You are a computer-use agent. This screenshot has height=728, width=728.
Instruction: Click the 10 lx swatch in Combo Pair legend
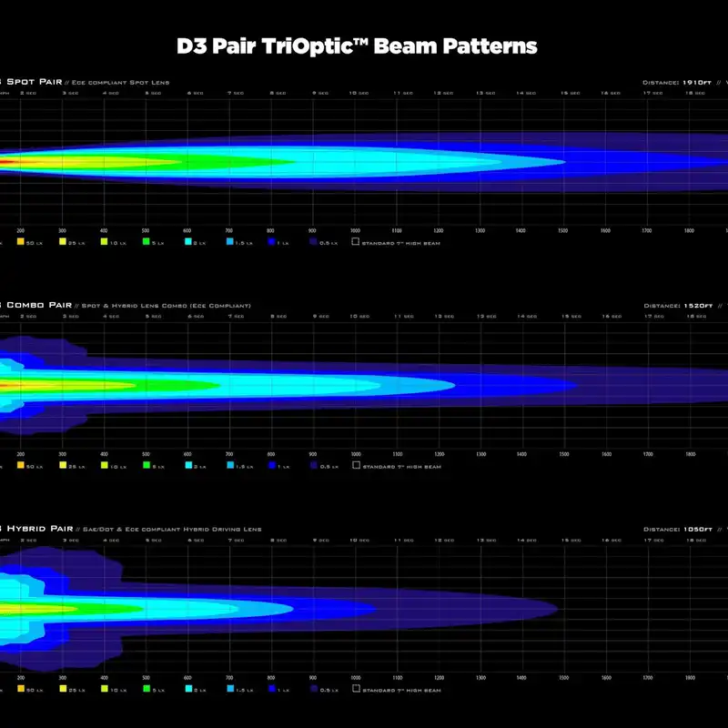[105, 465]
